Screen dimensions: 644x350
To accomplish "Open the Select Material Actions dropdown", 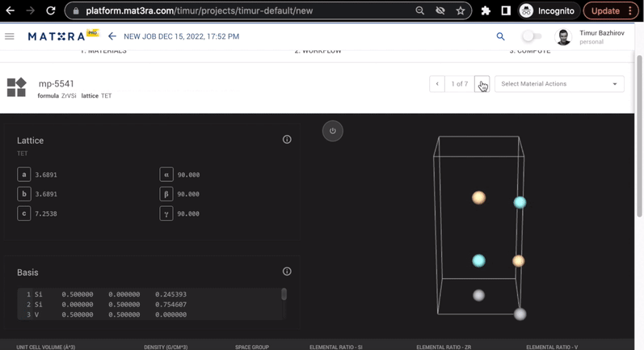I will click(x=559, y=84).
